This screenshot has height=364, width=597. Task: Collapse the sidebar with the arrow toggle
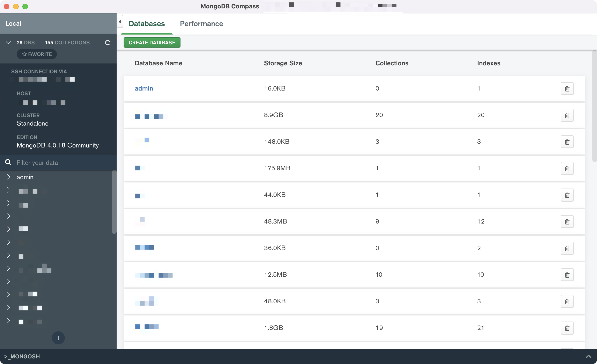(x=120, y=22)
